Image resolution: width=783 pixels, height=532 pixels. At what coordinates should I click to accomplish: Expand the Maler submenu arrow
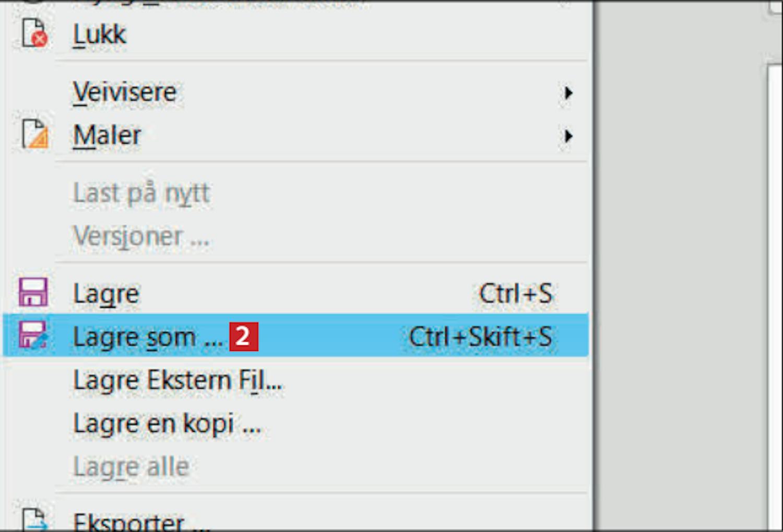(x=568, y=136)
